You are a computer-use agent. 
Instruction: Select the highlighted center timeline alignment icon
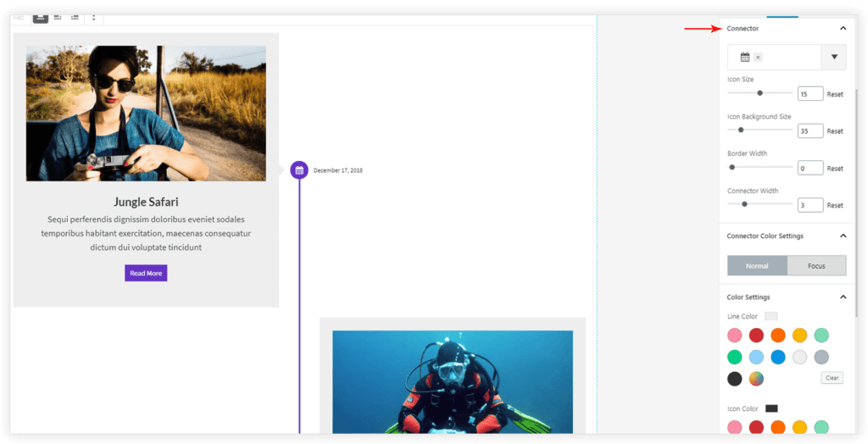tap(41, 16)
